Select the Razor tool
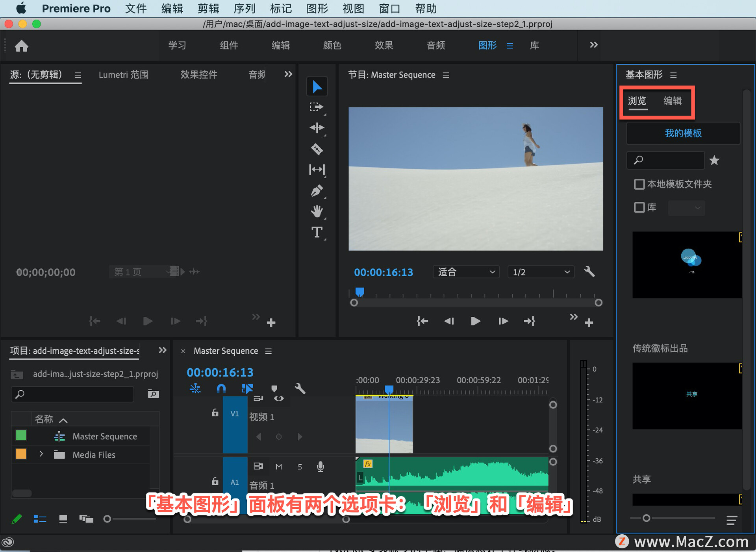This screenshot has width=756, height=552. point(317,149)
